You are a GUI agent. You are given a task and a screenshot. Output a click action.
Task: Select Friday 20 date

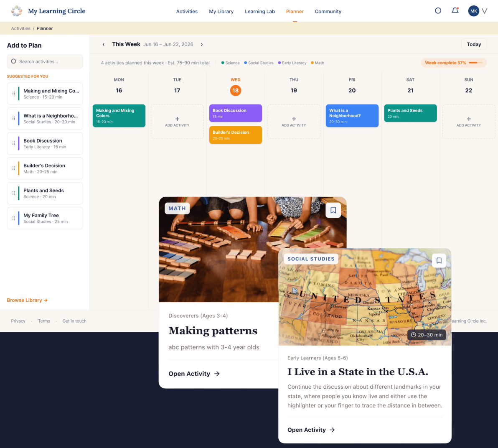352,91
